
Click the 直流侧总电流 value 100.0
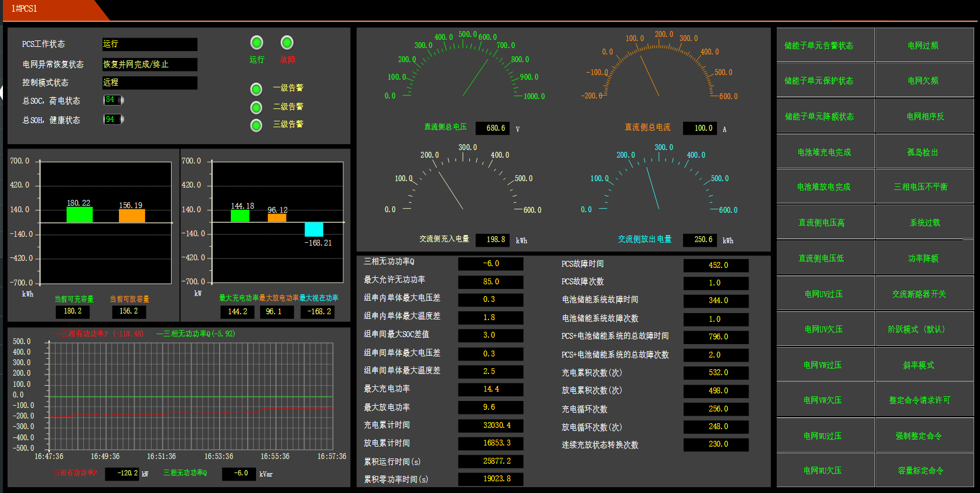coord(701,128)
